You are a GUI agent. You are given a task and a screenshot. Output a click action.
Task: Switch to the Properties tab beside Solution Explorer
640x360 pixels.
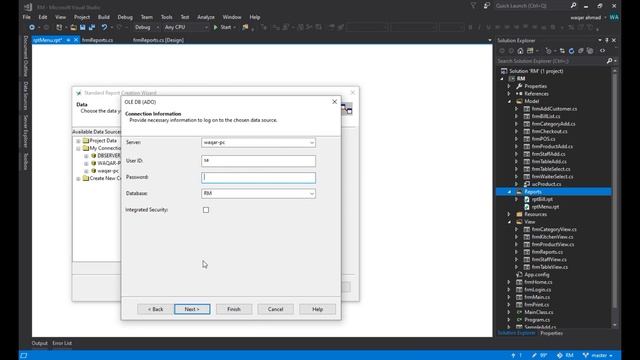551,333
